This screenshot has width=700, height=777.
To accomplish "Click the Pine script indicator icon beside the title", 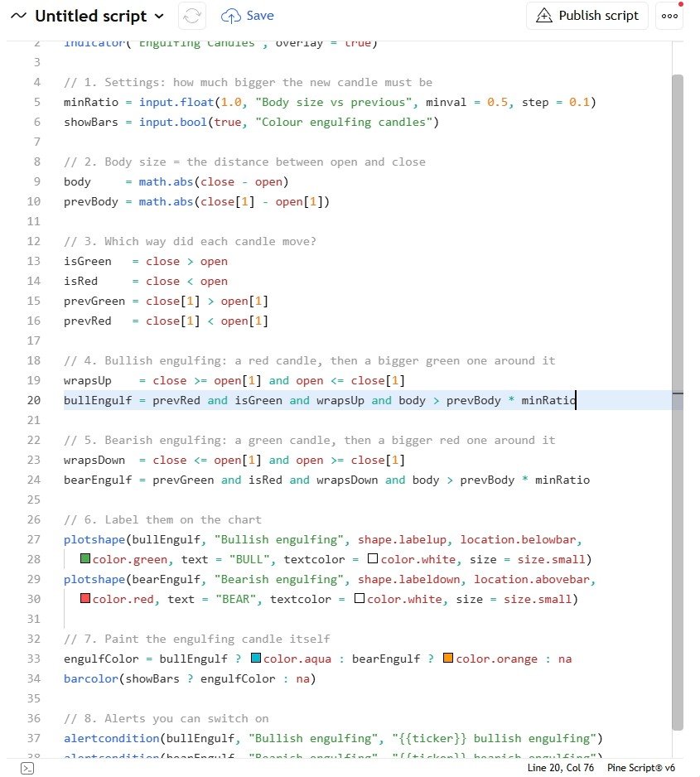I will tap(18, 16).
